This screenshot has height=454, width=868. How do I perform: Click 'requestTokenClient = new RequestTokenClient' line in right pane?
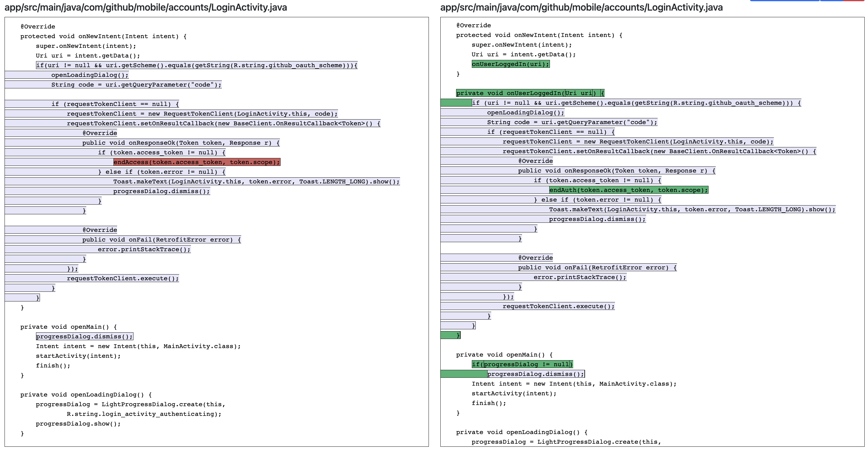pyautogui.click(x=638, y=142)
